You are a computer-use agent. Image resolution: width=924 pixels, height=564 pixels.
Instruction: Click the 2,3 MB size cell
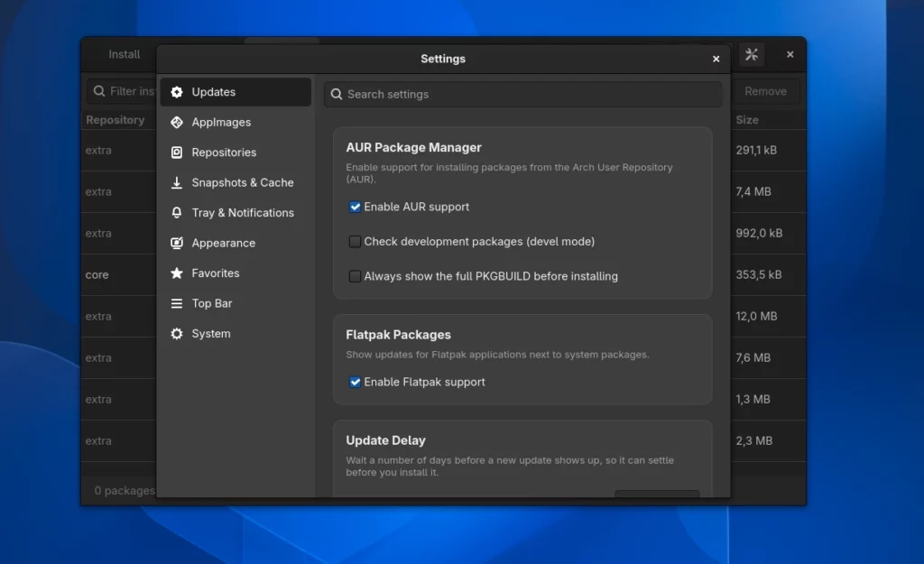pos(753,441)
